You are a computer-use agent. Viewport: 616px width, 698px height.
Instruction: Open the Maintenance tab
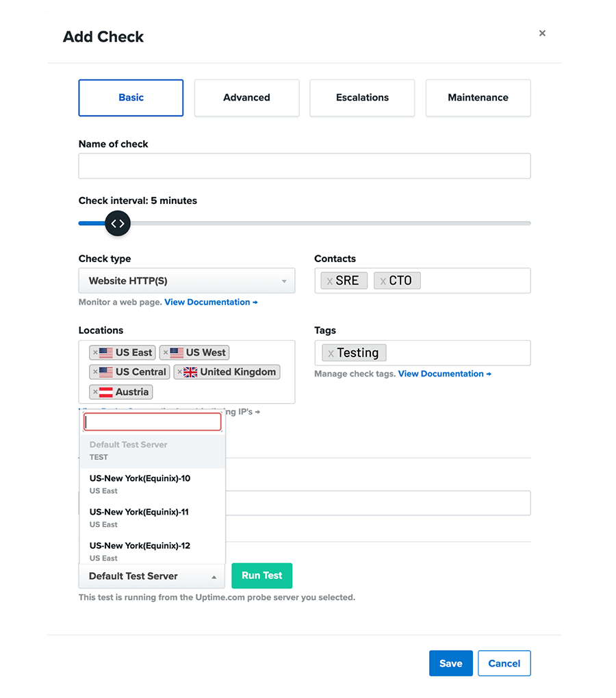(x=478, y=98)
